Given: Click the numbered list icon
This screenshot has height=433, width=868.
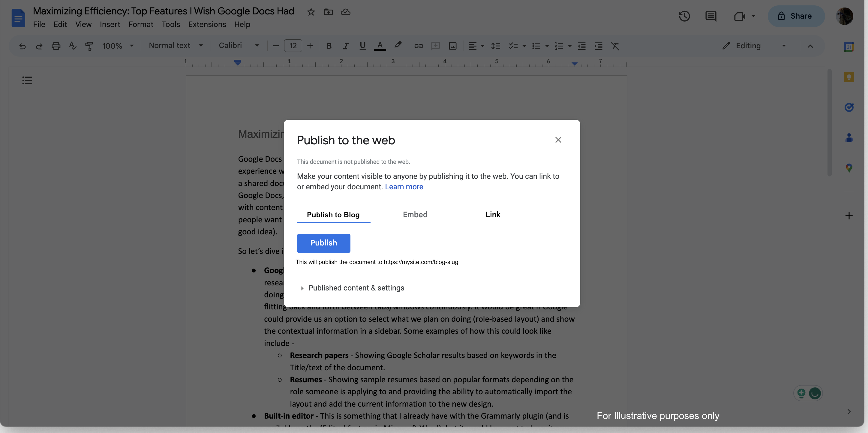Looking at the screenshot, I should click(x=559, y=46).
